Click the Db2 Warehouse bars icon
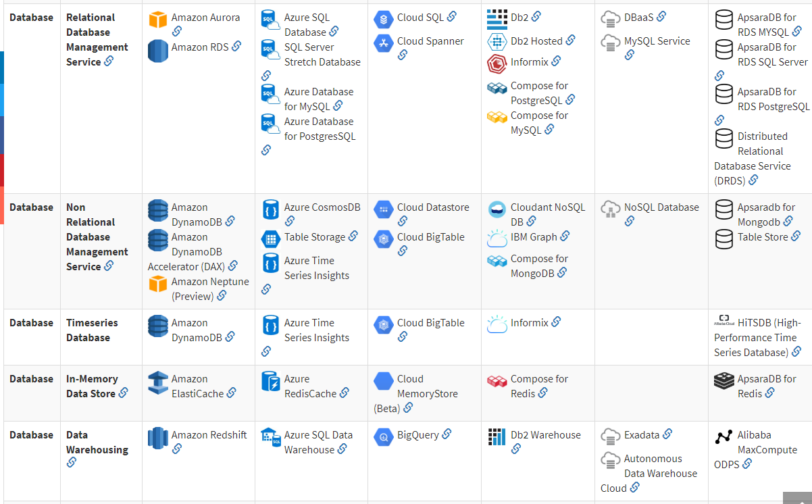The image size is (812, 504). click(x=497, y=437)
